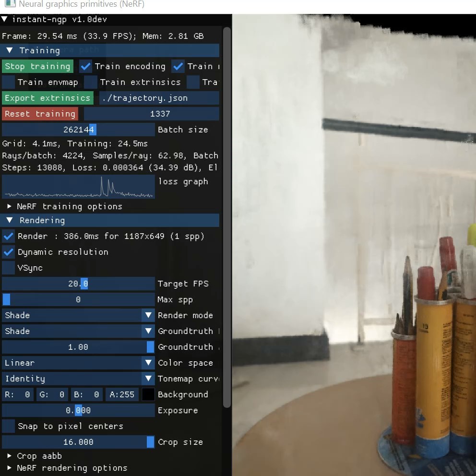This screenshot has width=476, height=476.
Task: Disable the Dynamic resolution checkbox
Action: (9, 252)
